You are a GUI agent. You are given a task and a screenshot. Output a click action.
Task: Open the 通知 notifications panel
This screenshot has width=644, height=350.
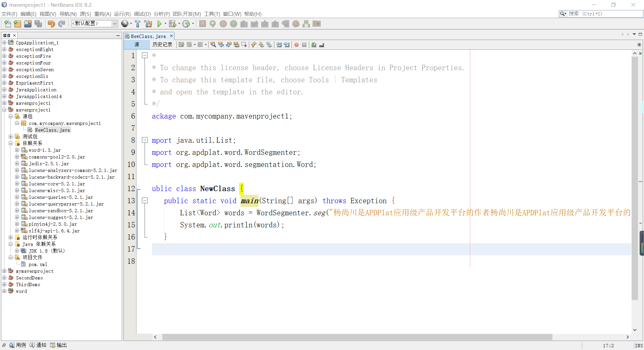38,345
